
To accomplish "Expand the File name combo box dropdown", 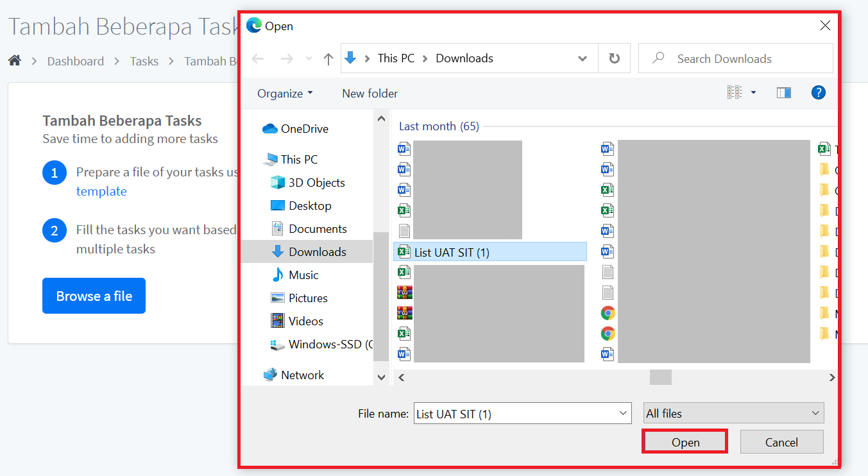I will (623, 414).
